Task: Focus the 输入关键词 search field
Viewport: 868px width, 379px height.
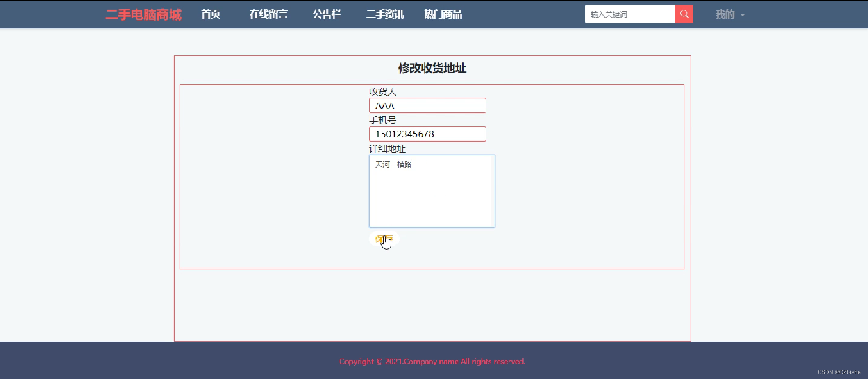Action: coord(630,14)
